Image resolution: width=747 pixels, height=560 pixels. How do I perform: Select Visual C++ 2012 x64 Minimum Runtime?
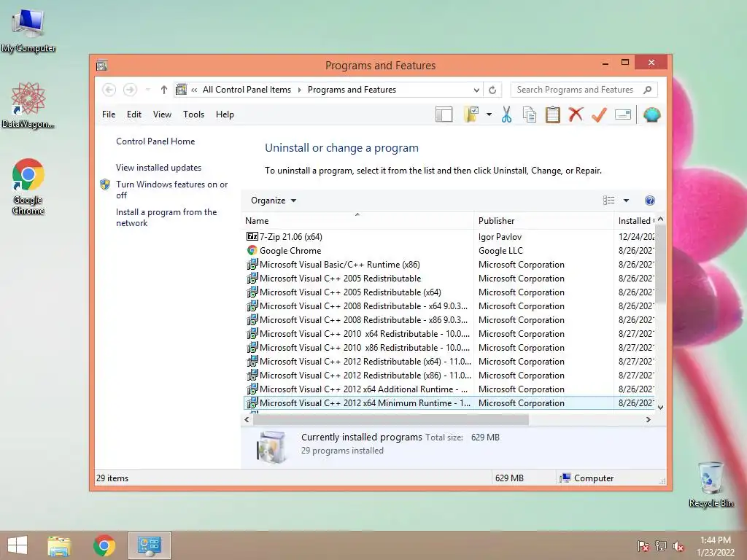tap(449, 402)
